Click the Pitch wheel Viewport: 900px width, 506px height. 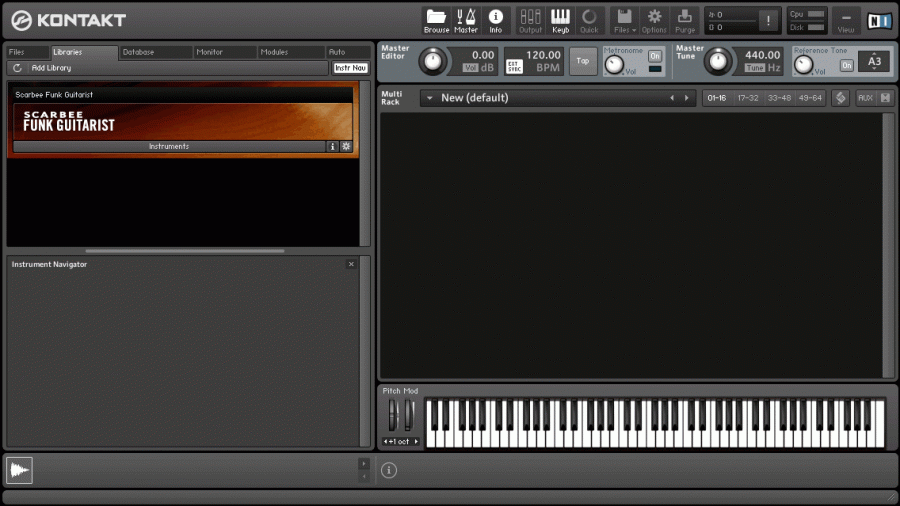[393, 415]
